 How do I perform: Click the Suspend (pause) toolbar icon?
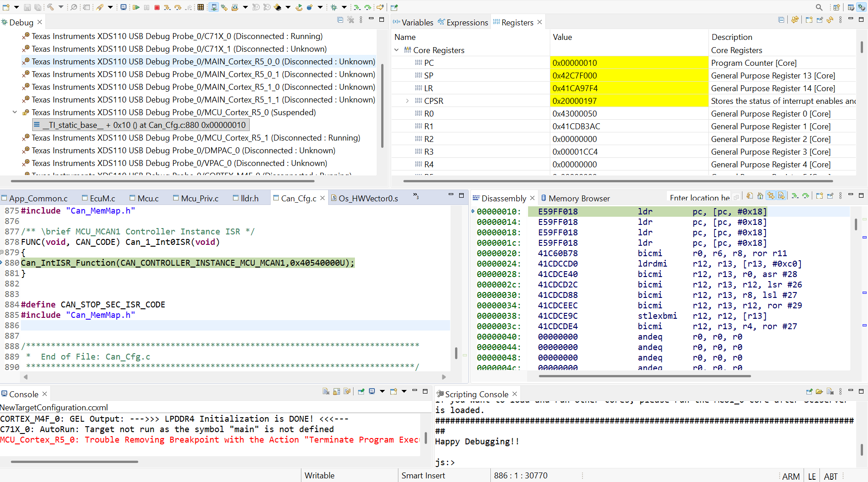click(x=146, y=7)
